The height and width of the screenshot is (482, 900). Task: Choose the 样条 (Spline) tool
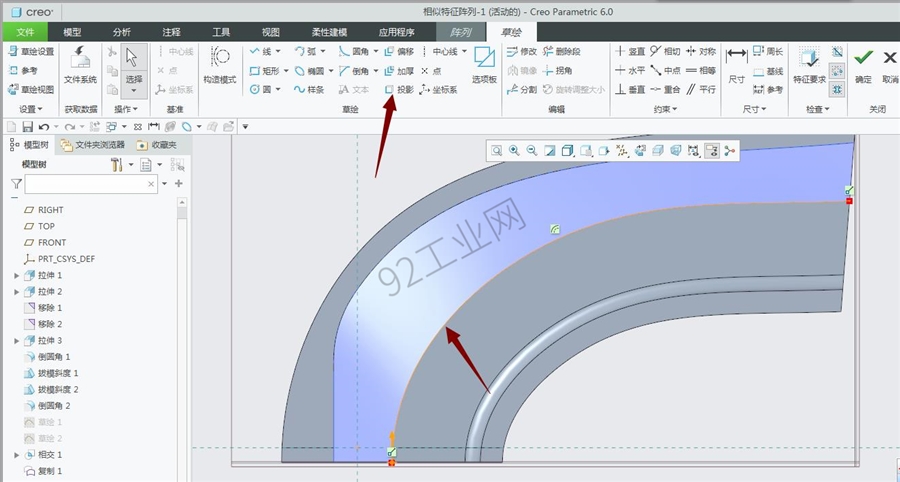309,90
